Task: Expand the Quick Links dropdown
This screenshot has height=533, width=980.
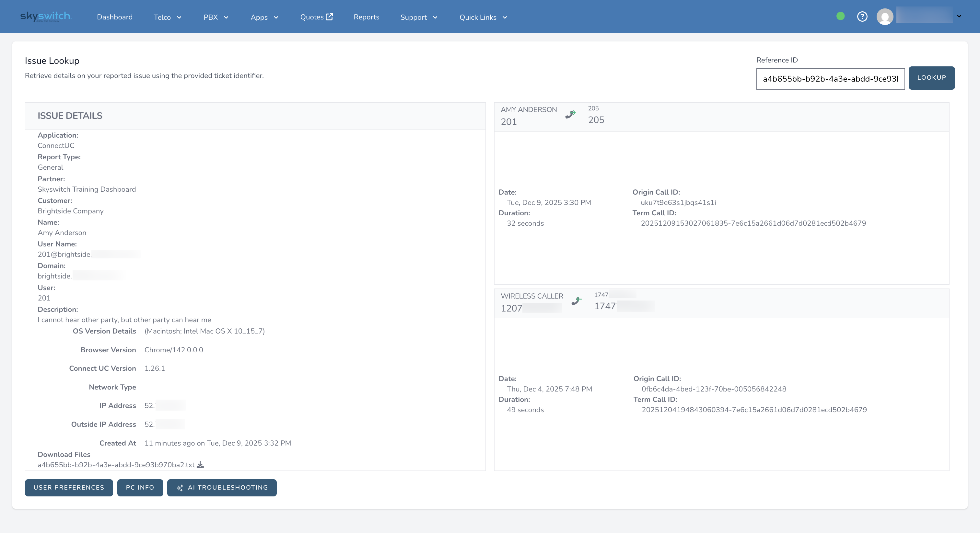Action: 483,17
